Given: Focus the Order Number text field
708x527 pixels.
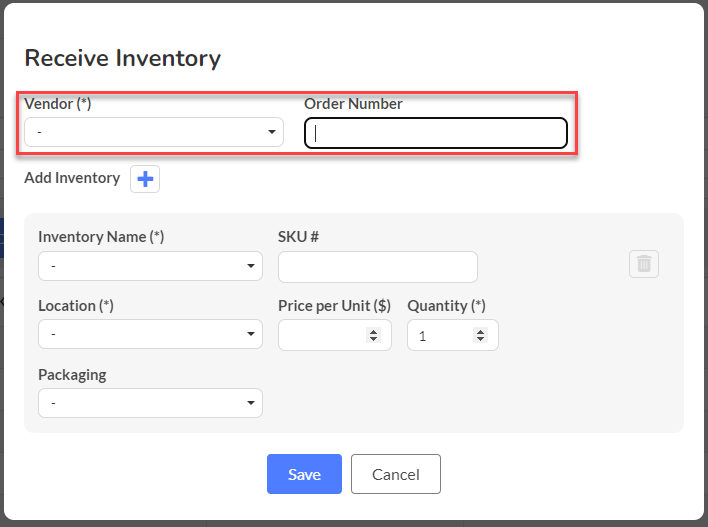Looking at the screenshot, I should [x=436, y=133].
